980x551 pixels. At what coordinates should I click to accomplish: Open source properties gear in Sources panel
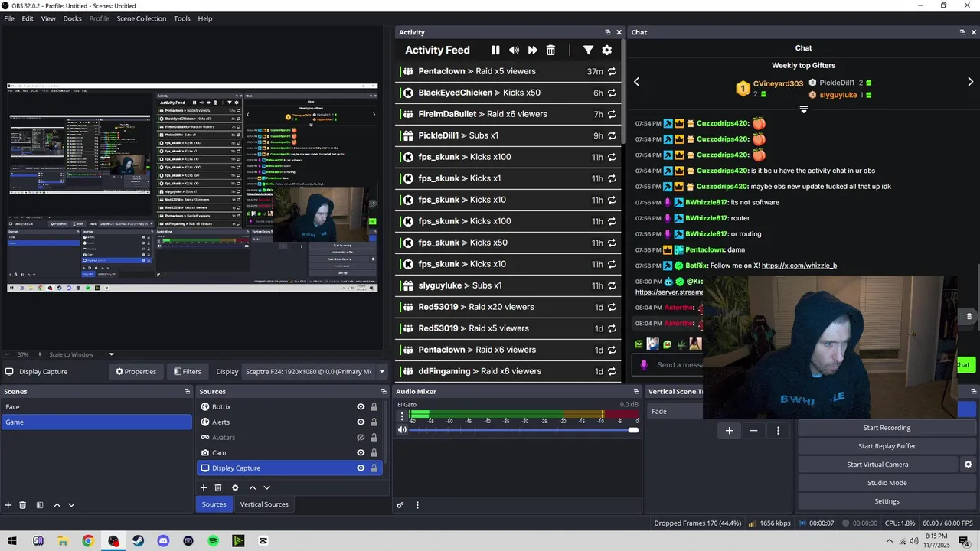(x=235, y=487)
